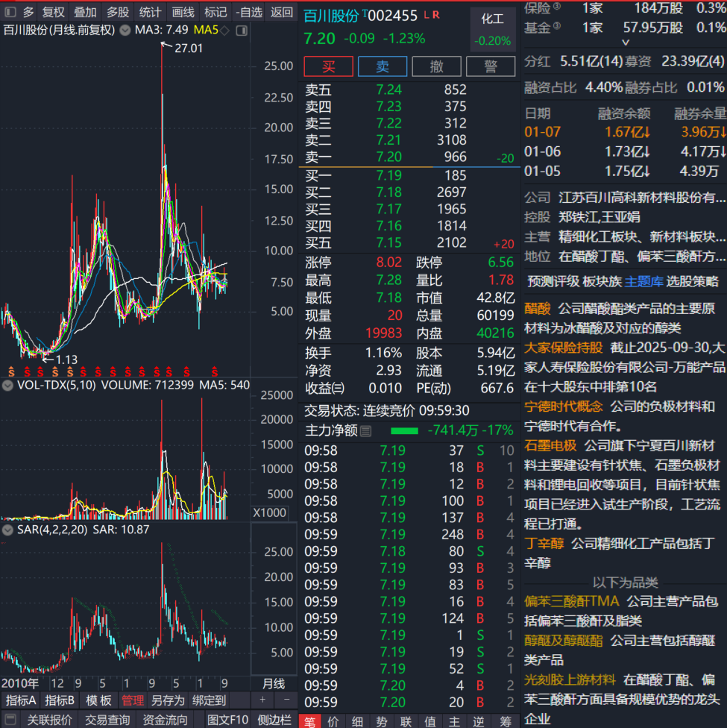
Task: Open 资金流向 capital flow
Action: [x=165, y=720]
